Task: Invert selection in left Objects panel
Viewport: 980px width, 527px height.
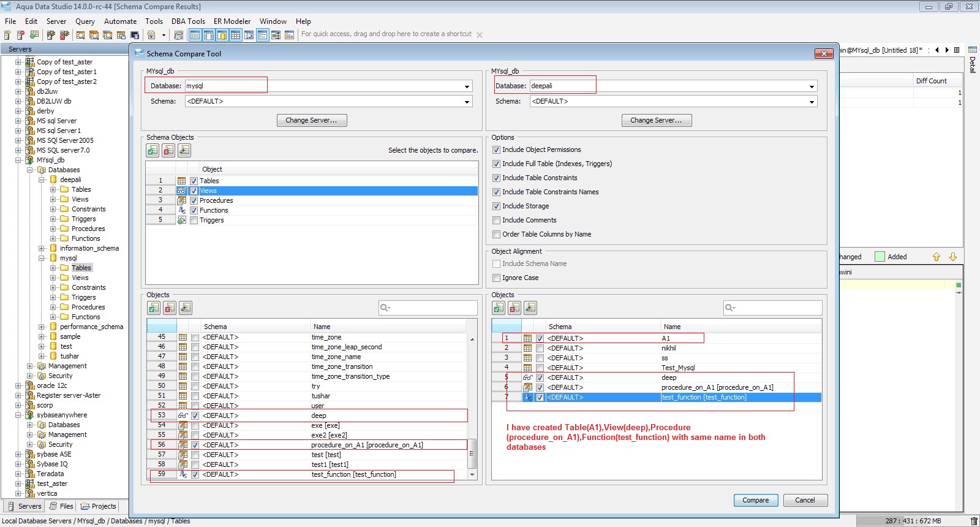Action: click(186, 308)
